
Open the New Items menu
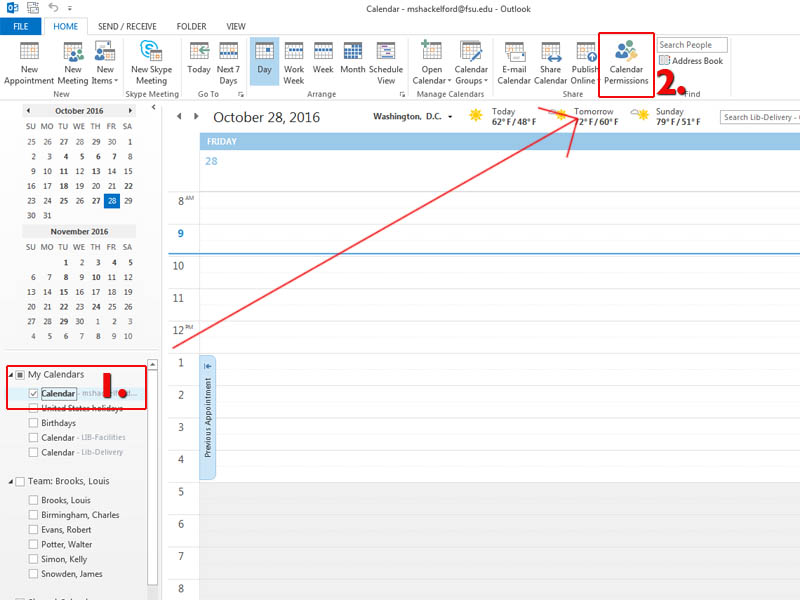105,63
